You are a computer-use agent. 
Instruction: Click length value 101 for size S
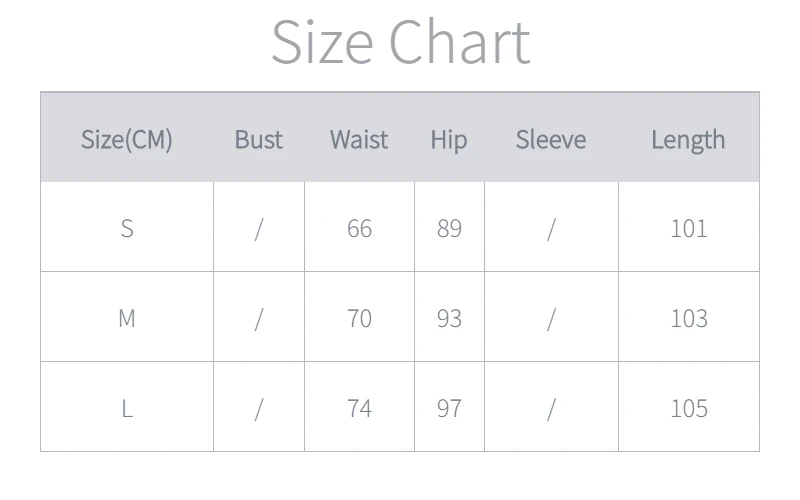click(688, 228)
